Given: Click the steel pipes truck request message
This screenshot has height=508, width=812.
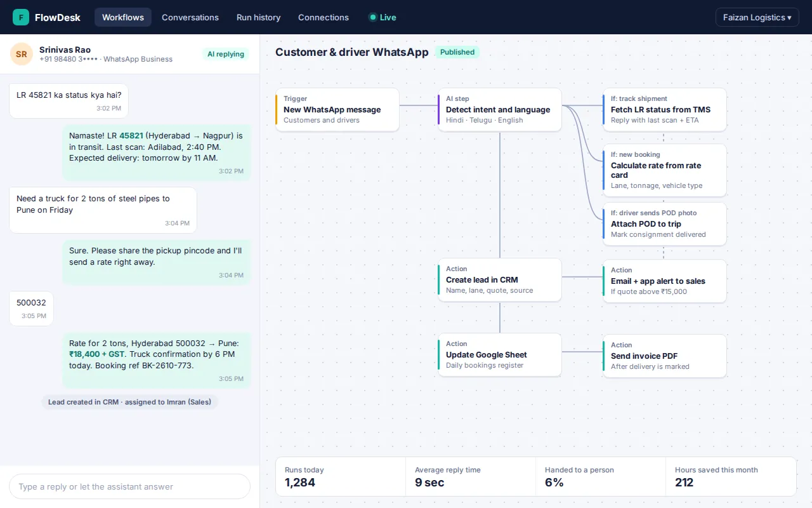Looking at the screenshot, I should click(x=103, y=210).
